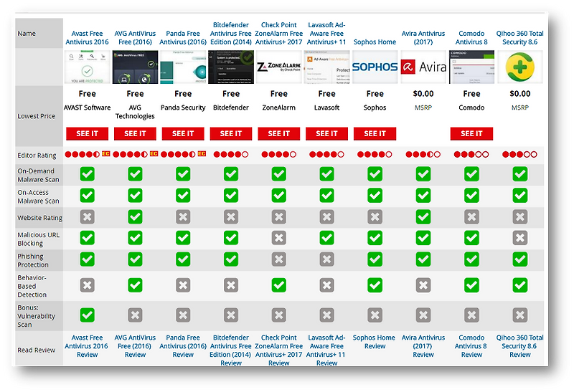Open the ZoneAlarm Free Antivirus+ 2017 Review link
This screenshot has height=392, width=574.
tap(279, 350)
